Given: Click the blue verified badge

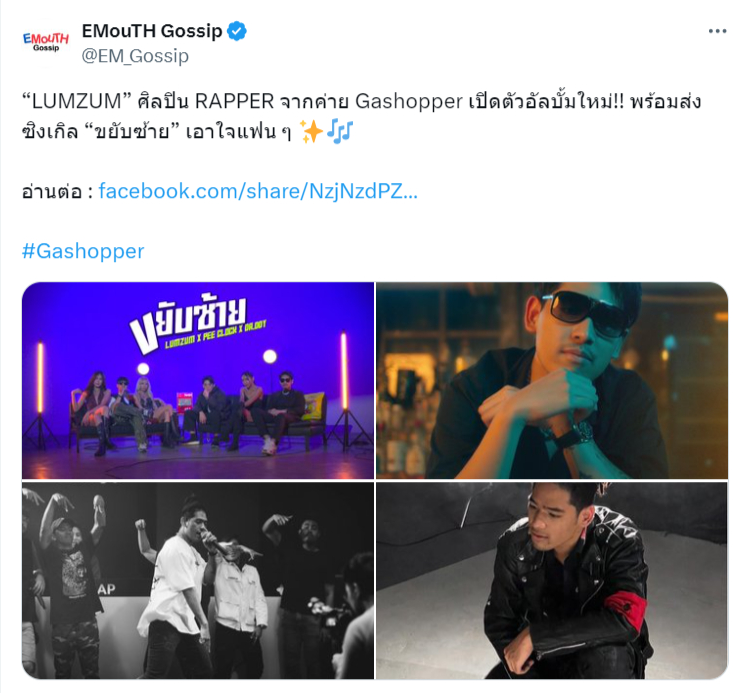Looking at the screenshot, I should click(237, 31).
